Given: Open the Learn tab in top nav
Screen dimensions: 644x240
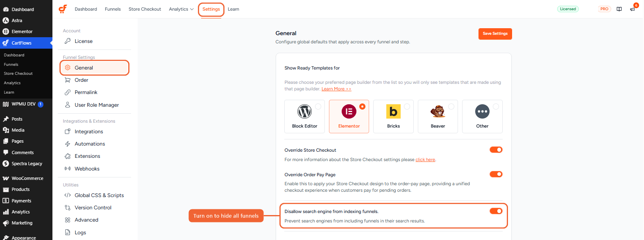Looking at the screenshot, I should click(x=234, y=9).
